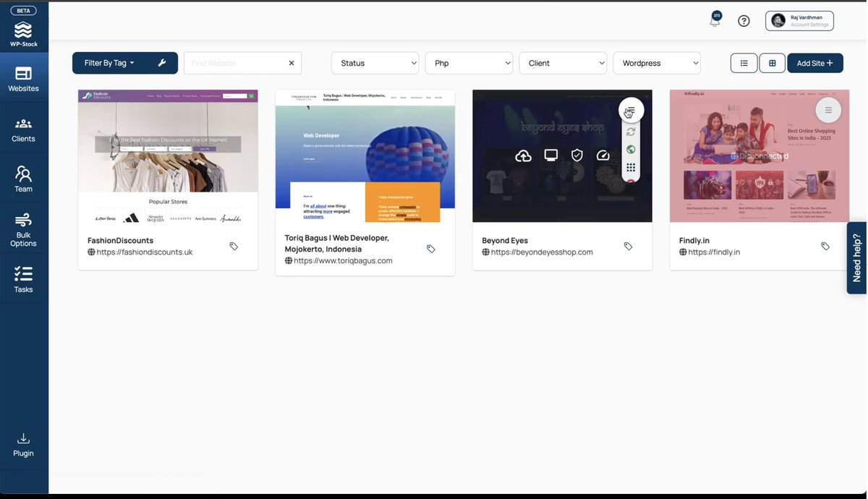Click the wrench icon for tag management

click(x=162, y=63)
